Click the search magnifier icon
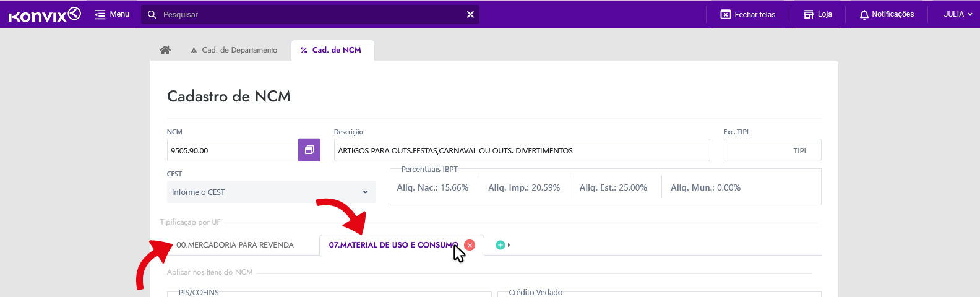The height and width of the screenshot is (297, 980). click(x=152, y=14)
